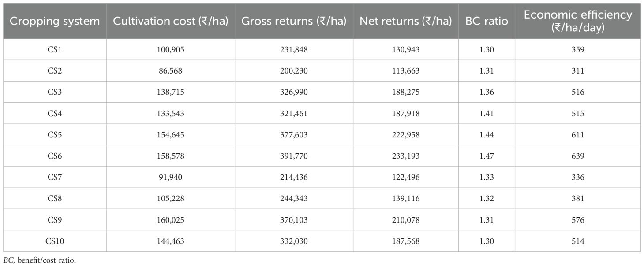Click the Gross returns column header
Viewport: 644px width, 267px height.
pyautogui.click(x=294, y=22)
